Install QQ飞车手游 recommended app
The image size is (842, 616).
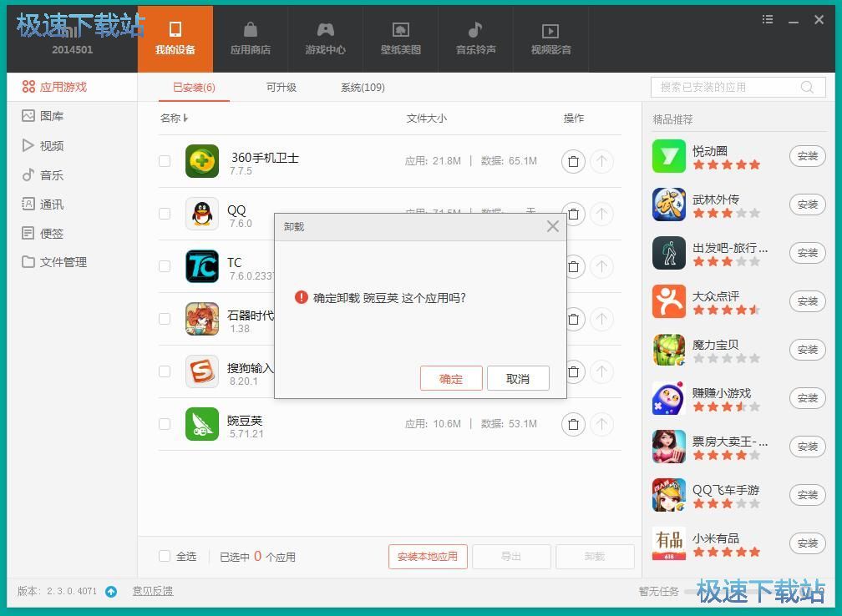point(807,495)
